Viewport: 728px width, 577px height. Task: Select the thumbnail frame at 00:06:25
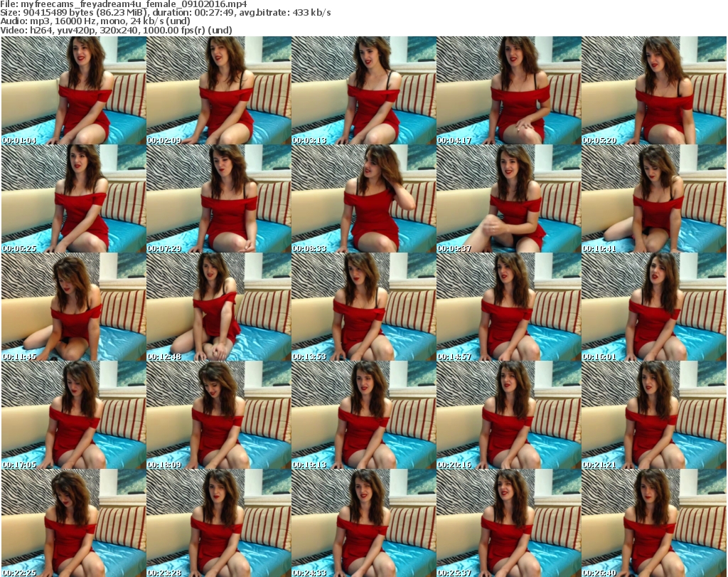tap(74, 198)
